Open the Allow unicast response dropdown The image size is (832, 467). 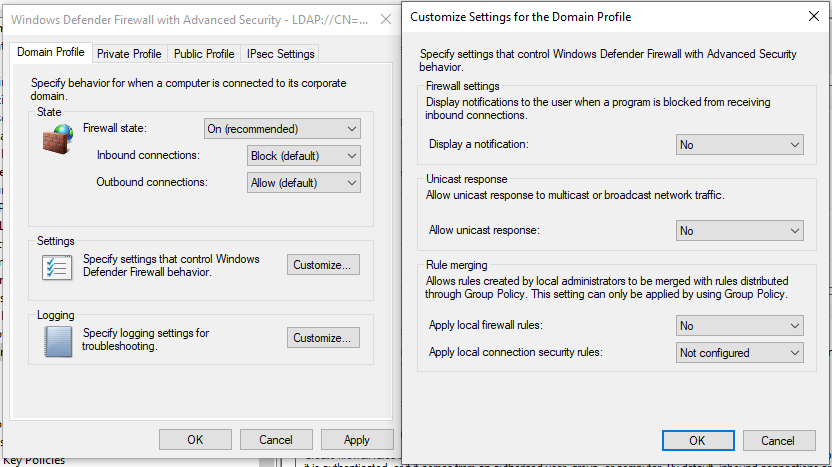pyautogui.click(x=740, y=231)
